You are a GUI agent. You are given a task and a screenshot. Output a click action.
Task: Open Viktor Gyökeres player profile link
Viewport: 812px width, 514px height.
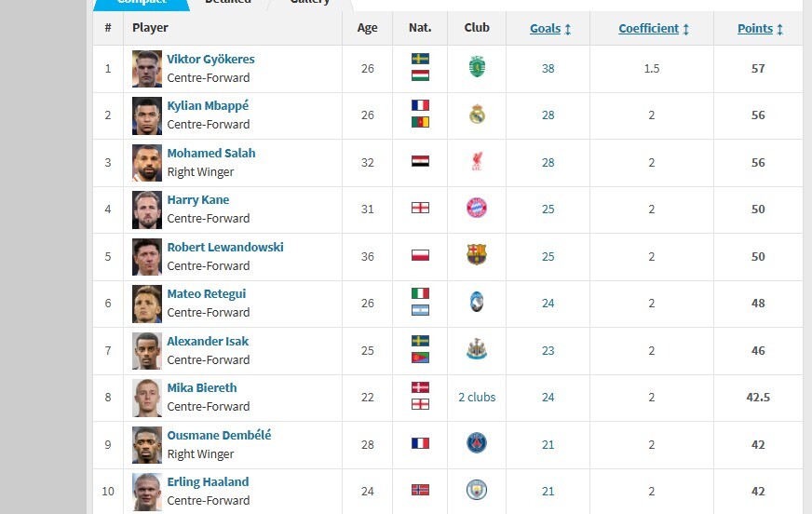tap(210, 59)
